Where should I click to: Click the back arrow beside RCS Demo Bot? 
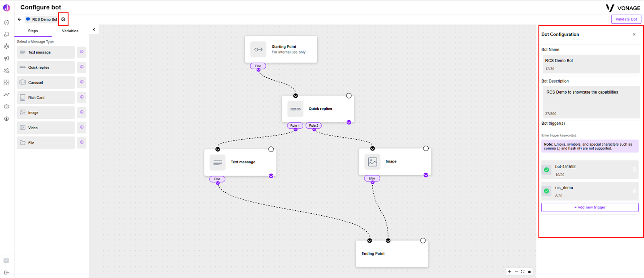click(19, 19)
